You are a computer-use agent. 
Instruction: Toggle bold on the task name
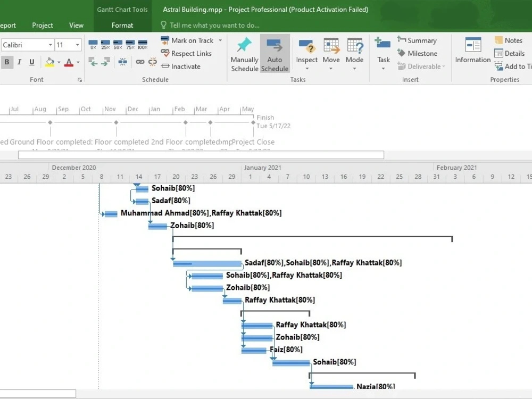pos(7,62)
